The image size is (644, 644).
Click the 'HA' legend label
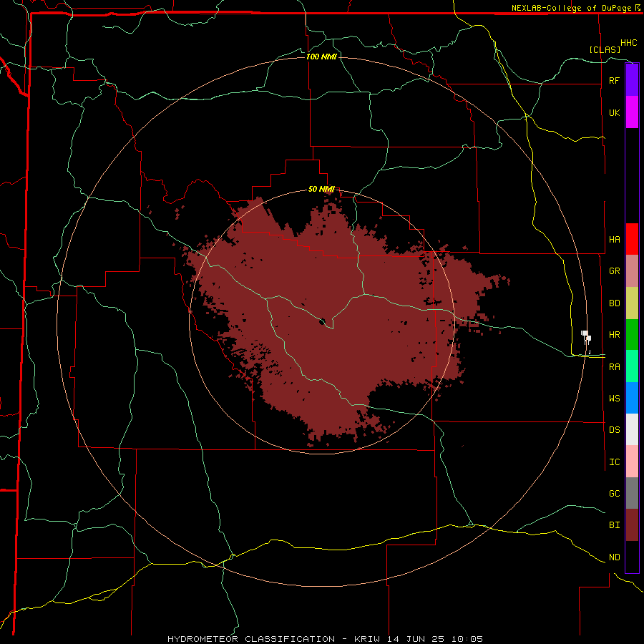click(614, 239)
